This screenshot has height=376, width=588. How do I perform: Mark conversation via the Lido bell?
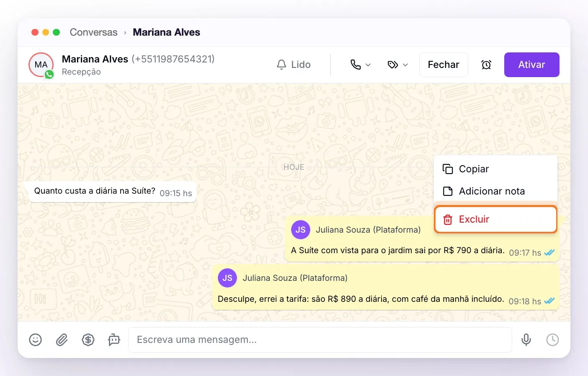tap(294, 65)
